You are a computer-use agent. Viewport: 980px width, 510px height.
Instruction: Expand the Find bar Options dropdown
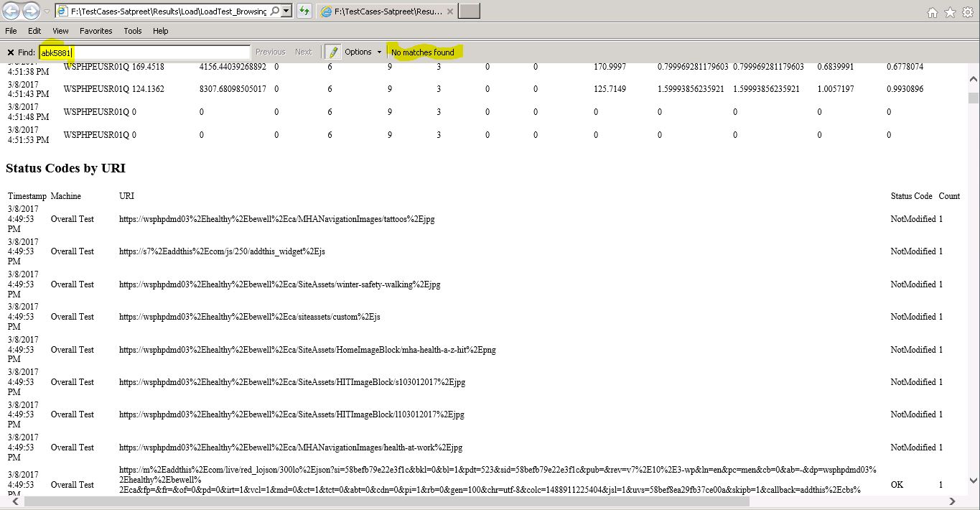click(x=363, y=52)
